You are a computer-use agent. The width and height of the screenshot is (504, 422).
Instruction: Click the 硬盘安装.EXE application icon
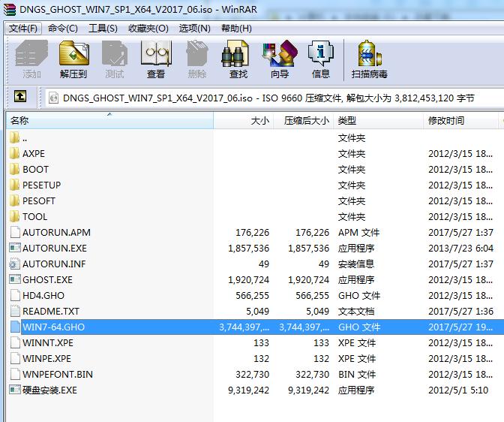[x=15, y=390]
